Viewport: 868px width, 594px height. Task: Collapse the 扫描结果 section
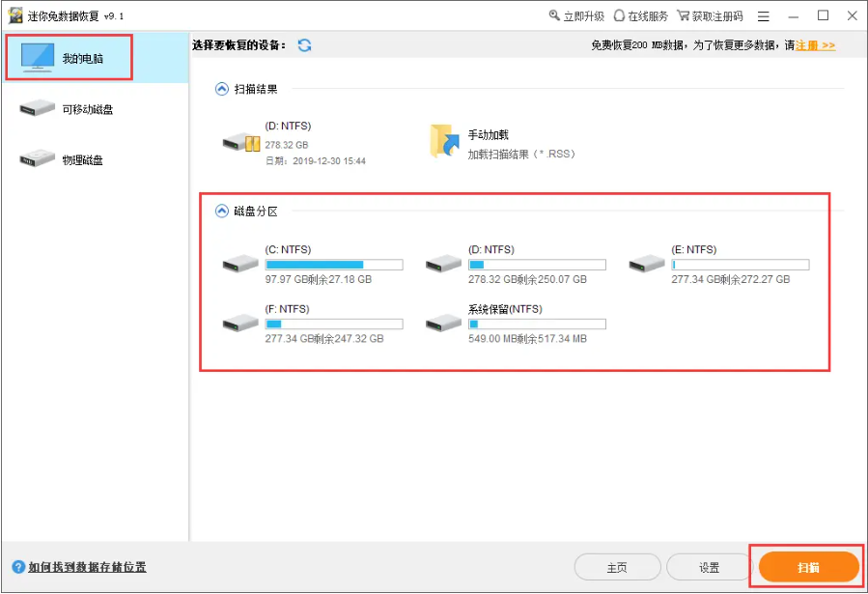tap(222, 87)
